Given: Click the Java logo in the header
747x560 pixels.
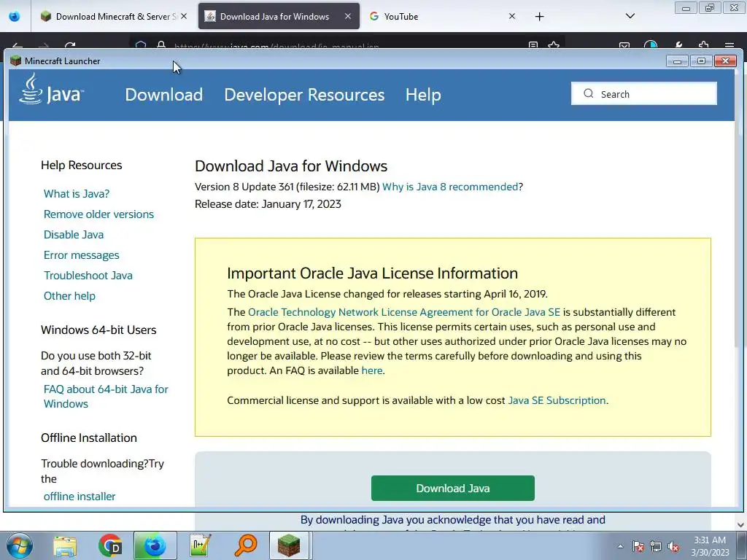Looking at the screenshot, I should click(52, 89).
